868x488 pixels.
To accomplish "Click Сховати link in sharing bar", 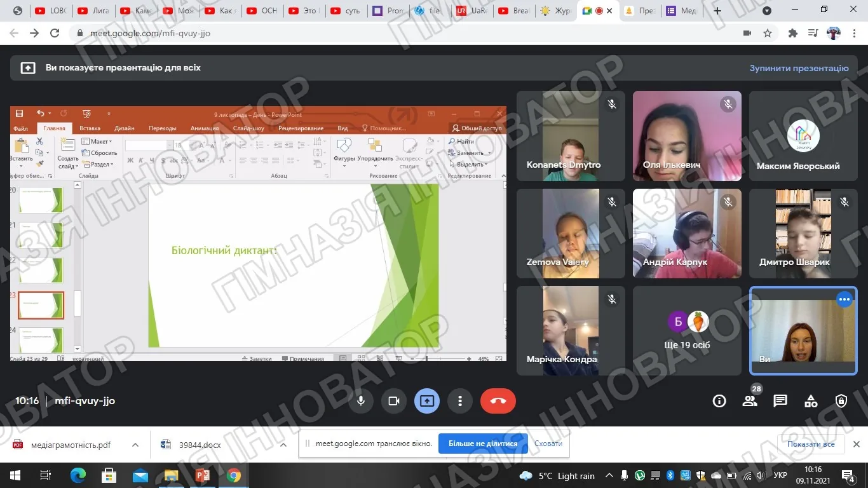I will click(548, 444).
